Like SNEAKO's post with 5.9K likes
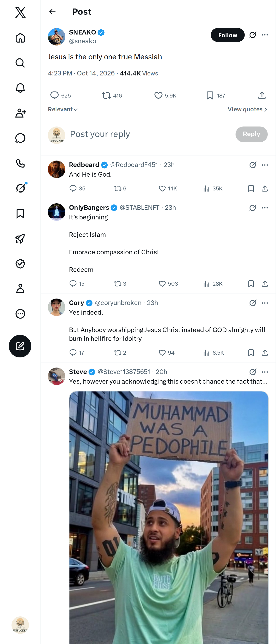Screen dimensions: 276x644 pyautogui.click(x=165, y=95)
